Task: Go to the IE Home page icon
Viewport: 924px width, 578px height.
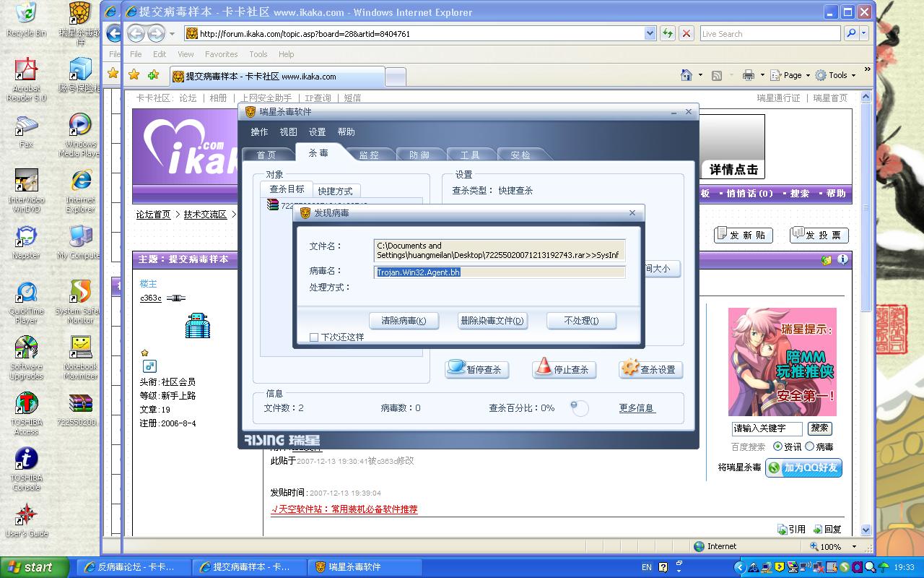Action: (687, 75)
